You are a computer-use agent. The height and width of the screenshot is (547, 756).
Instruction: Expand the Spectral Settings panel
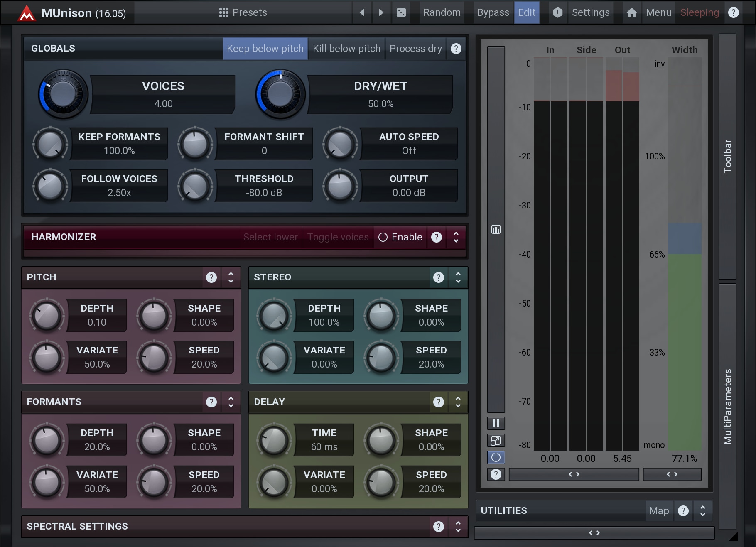(458, 527)
